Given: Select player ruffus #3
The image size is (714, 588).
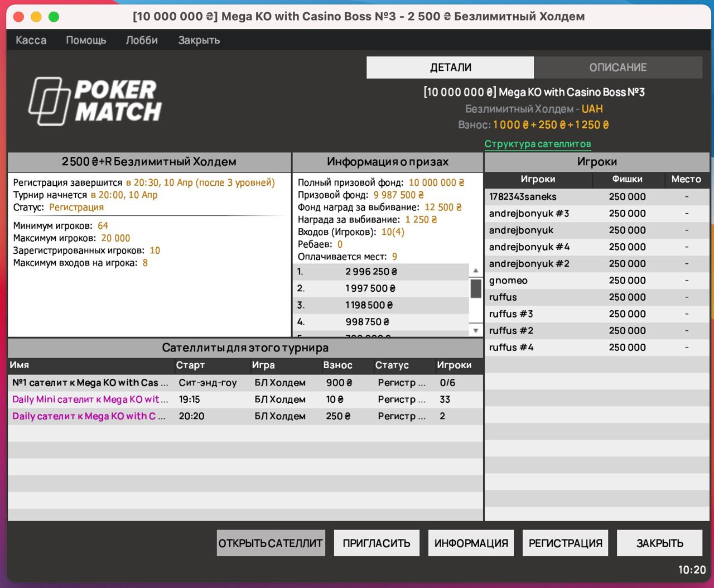Looking at the screenshot, I should point(597,314).
